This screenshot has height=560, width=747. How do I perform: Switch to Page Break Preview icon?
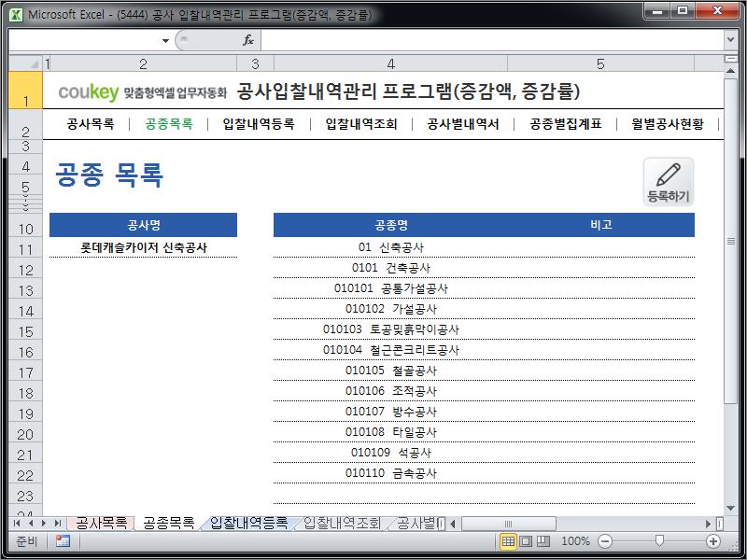[x=543, y=541]
